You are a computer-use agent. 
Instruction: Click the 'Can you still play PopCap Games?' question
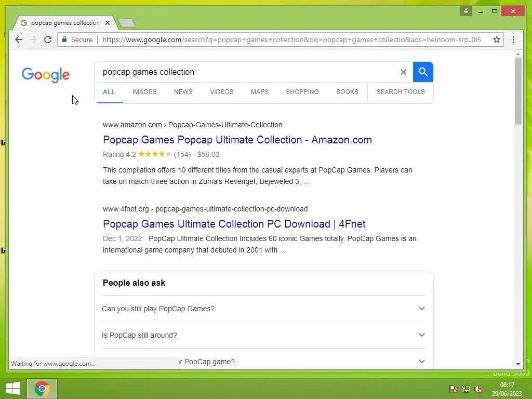tap(158, 309)
